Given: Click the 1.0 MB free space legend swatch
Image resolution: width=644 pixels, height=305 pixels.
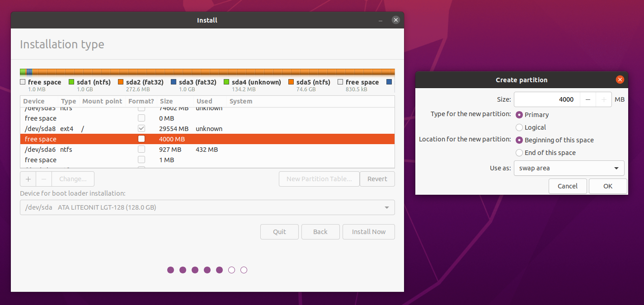Looking at the screenshot, I should point(23,82).
